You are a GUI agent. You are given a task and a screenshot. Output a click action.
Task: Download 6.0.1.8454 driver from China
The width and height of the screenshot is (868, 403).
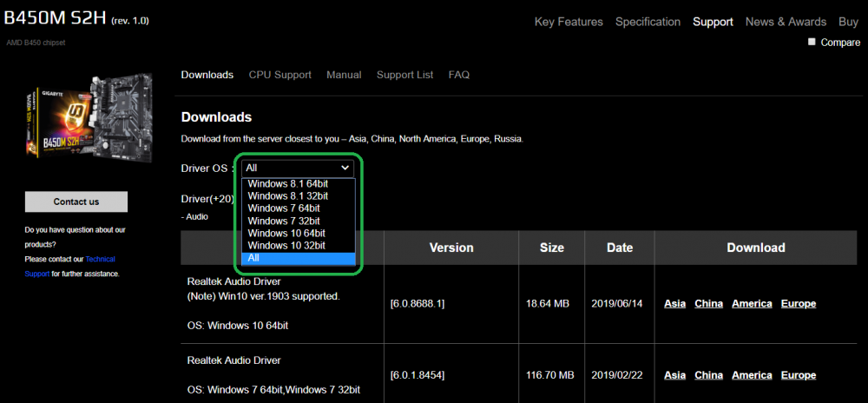click(x=708, y=375)
